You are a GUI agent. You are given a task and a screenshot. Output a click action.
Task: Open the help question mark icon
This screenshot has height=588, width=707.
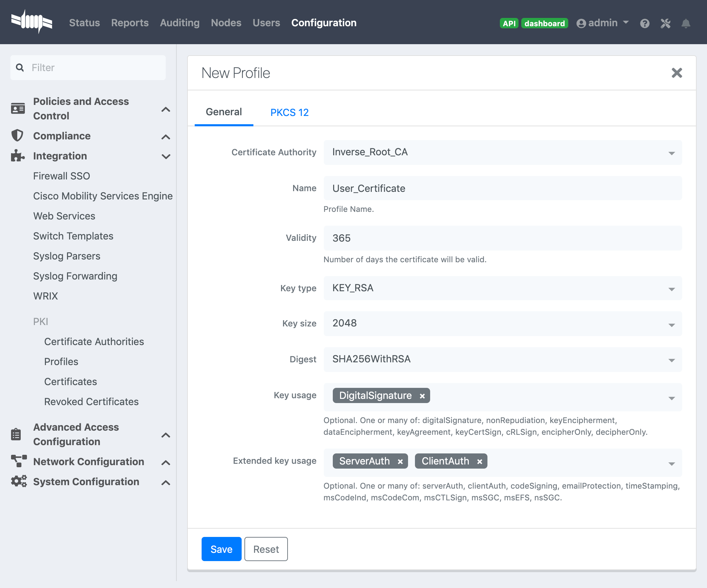tap(645, 23)
